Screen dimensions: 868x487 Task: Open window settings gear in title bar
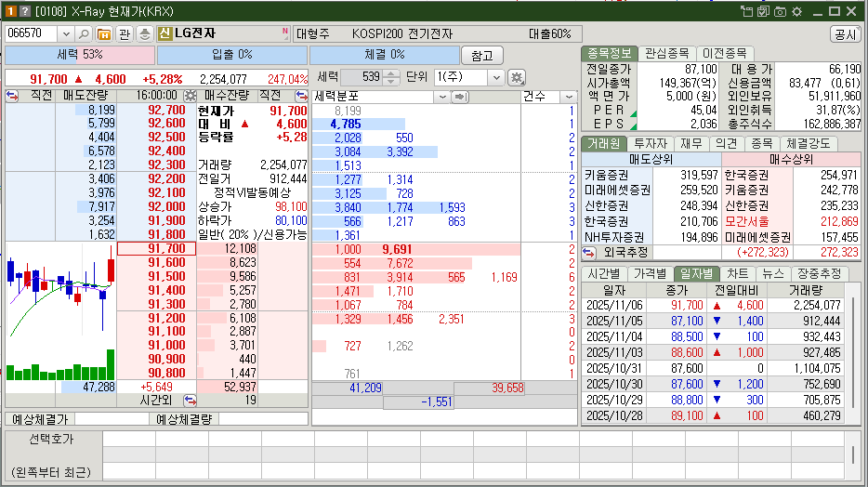pos(797,11)
